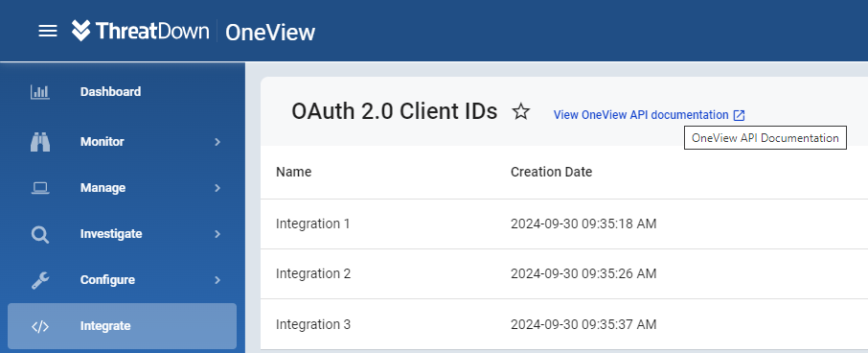Select the Integrate menu item
The image size is (868, 353).
point(123,326)
